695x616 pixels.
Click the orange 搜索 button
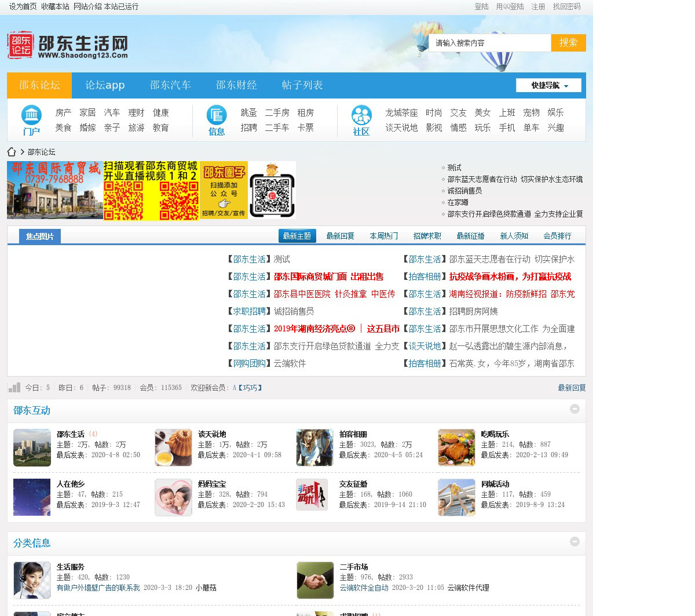pos(568,43)
